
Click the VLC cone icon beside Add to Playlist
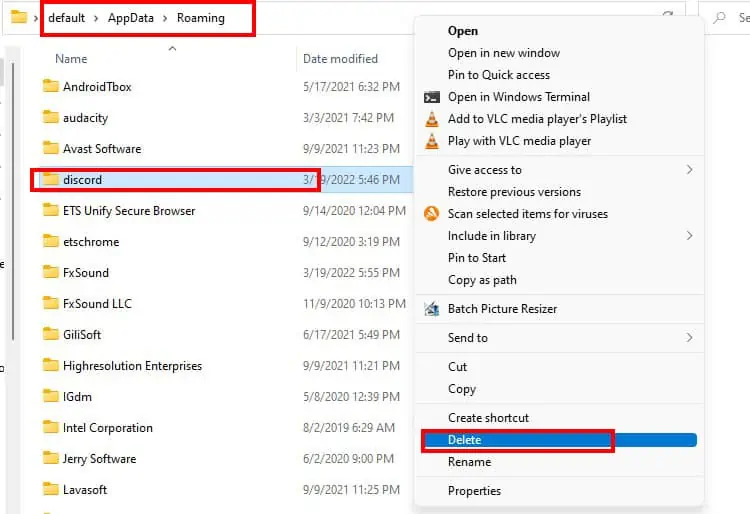tap(431, 119)
